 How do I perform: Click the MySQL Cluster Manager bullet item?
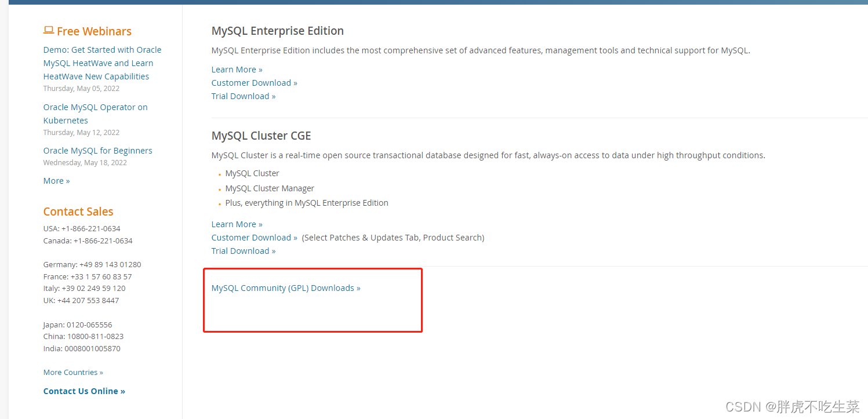point(270,188)
